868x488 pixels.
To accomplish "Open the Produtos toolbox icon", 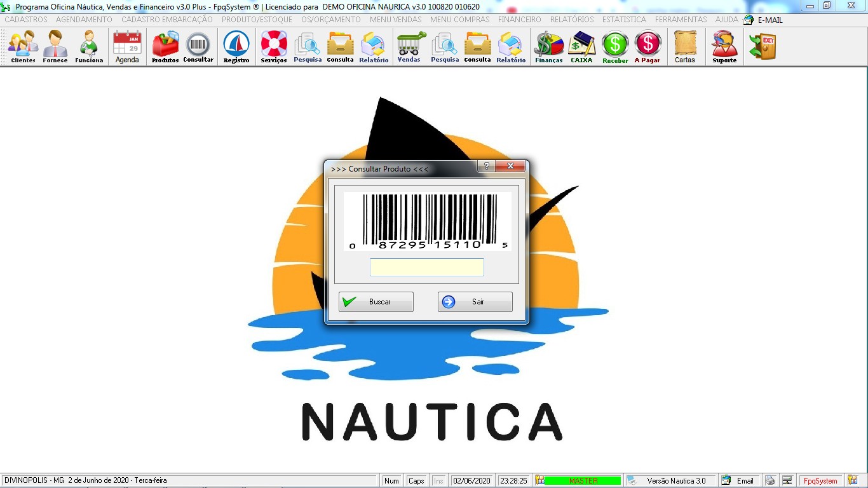I will click(x=165, y=47).
